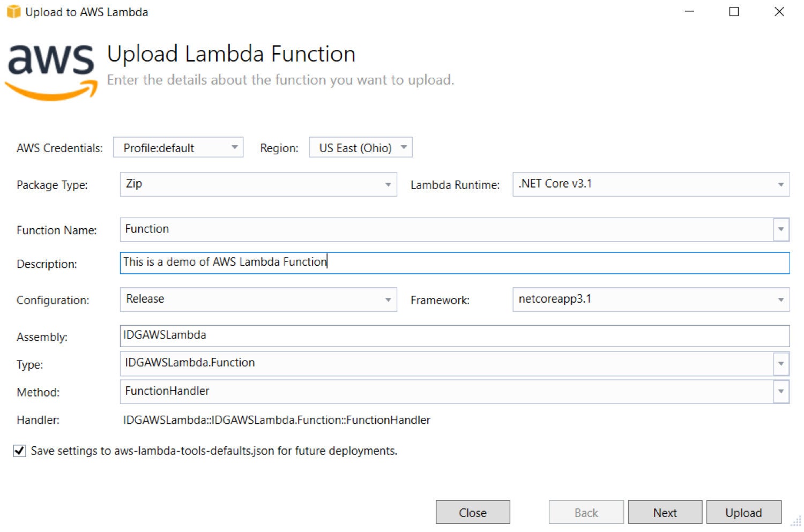Screen dimensions: 804x532
Task: Expand the Type combo box arrow
Action: point(781,364)
